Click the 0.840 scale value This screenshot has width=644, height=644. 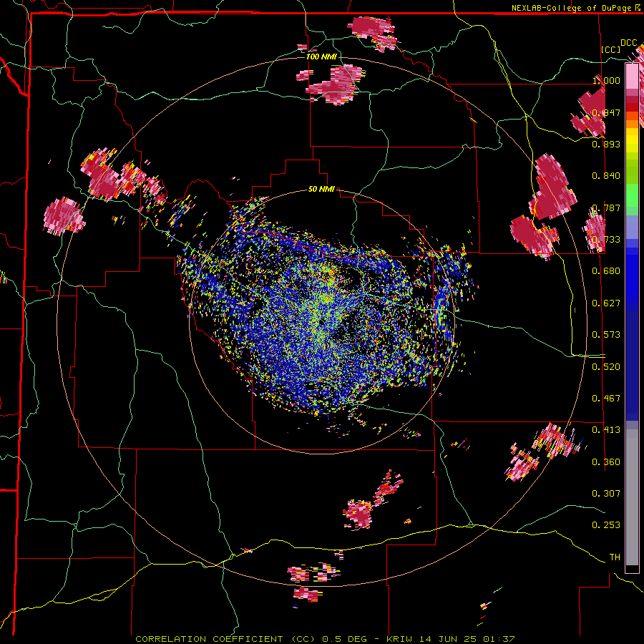pos(606,175)
